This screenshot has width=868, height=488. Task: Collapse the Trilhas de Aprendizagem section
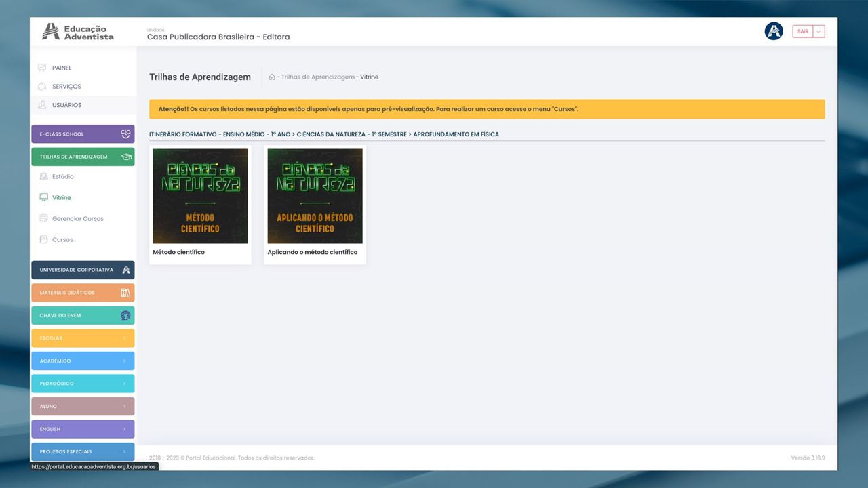(83, 157)
